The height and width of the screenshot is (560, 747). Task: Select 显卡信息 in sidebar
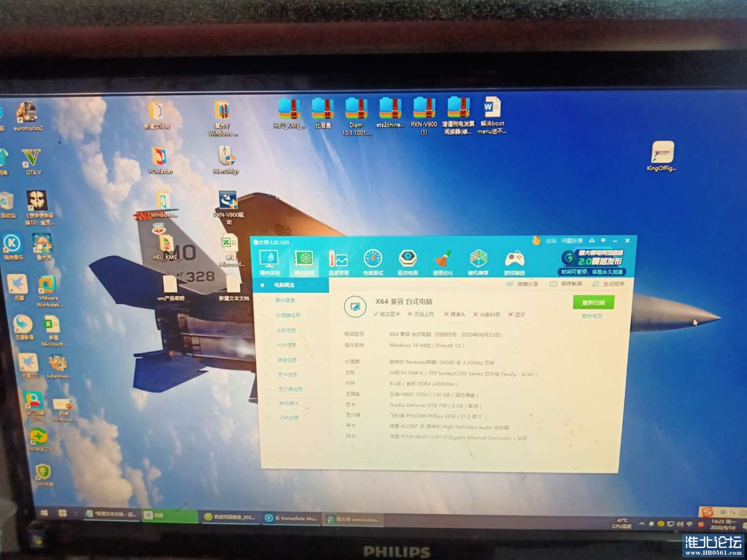[x=288, y=374]
